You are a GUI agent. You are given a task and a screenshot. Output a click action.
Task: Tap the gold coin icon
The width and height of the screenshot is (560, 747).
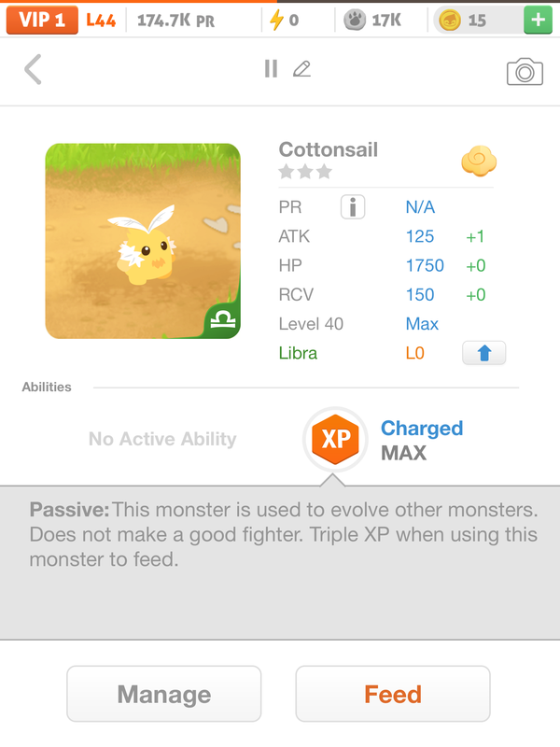449,20
